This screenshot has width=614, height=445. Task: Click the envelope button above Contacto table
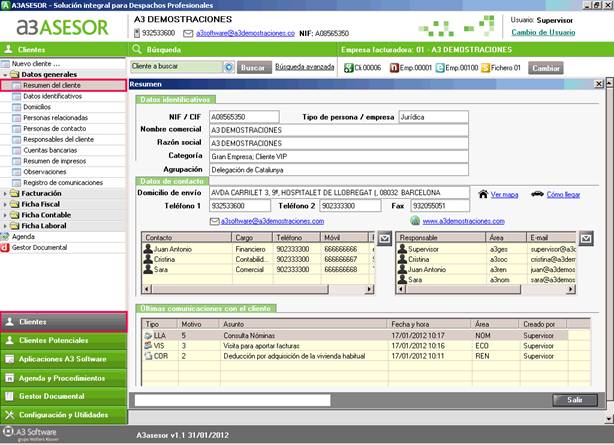click(x=385, y=238)
